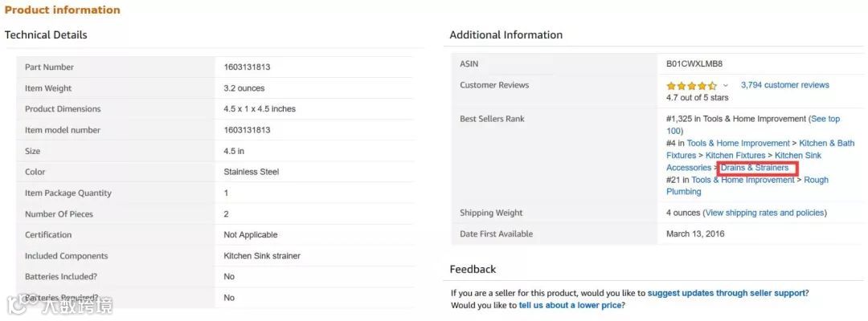Open the 3,794 customer reviews link

(784, 85)
